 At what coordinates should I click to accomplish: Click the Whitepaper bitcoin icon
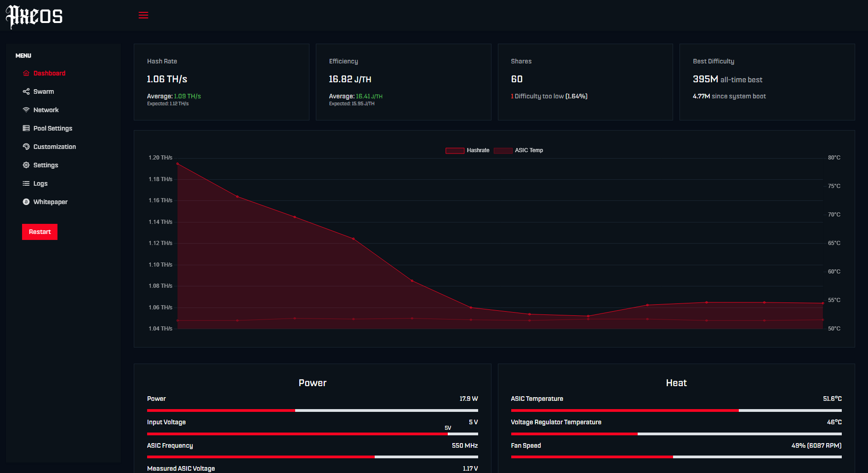tap(26, 202)
